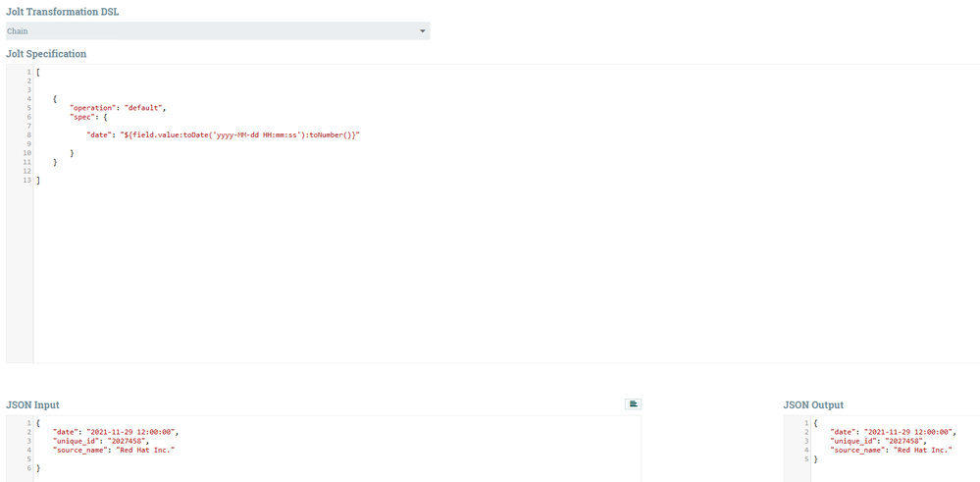Click the JSON Output heading
The width and height of the screenshot is (980, 482).
[813, 405]
